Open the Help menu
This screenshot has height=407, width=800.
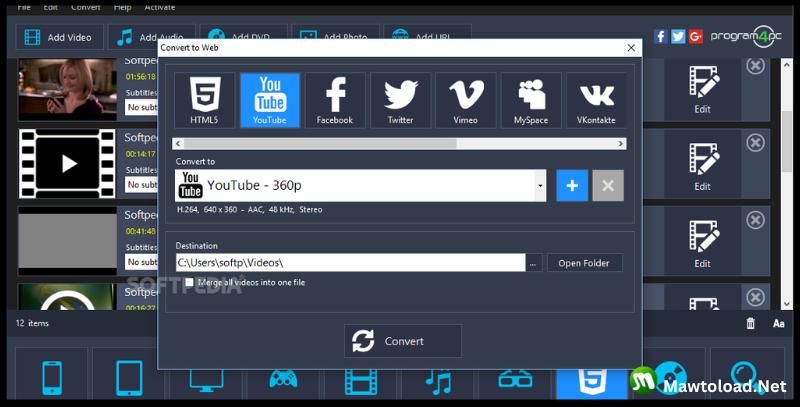coord(122,7)
